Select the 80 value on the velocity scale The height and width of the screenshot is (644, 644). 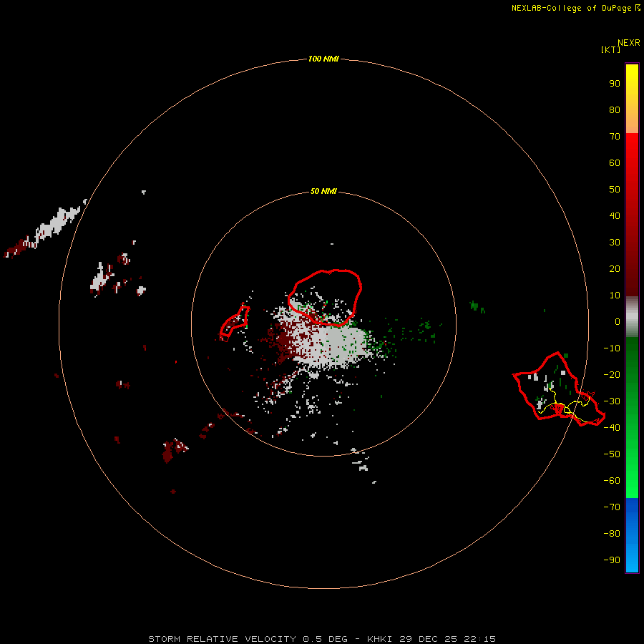coord(615,109)
